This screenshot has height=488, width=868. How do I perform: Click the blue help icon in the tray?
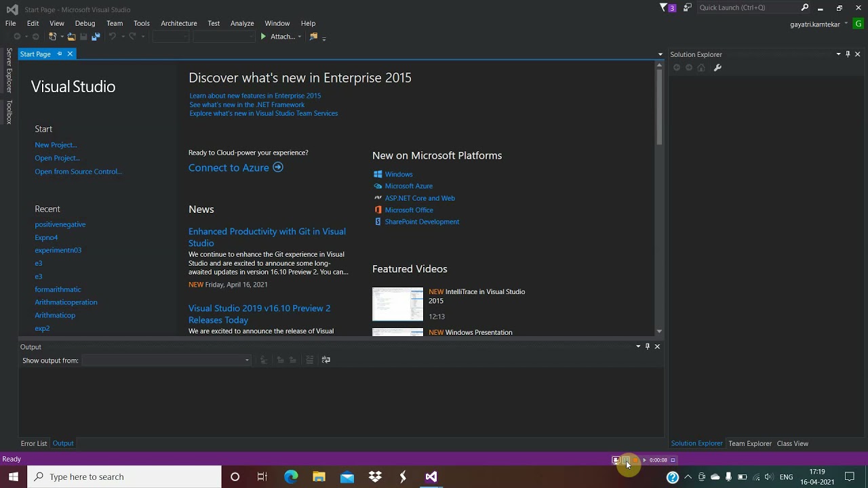click(x=673, y=477)
